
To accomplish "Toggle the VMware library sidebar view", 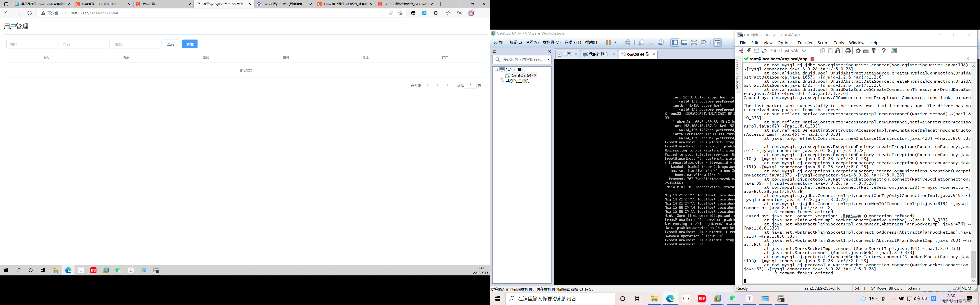I will pos(675,43).
